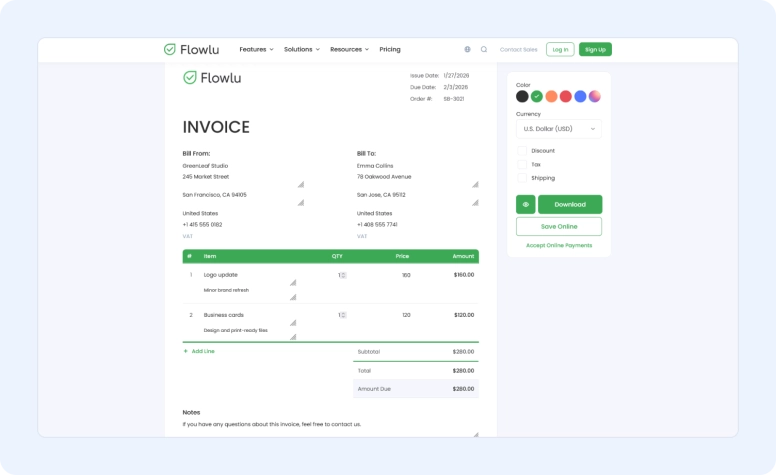Select the red color swatch

[x=566, y=96]
